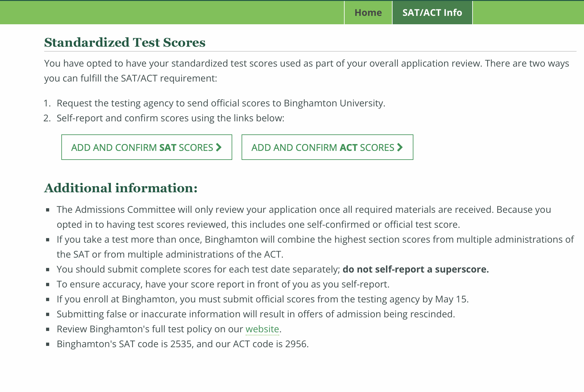Click 'Request the testing agency to send official scores' item
Viewport: 584px width, 392px height.
click(221, 103)
